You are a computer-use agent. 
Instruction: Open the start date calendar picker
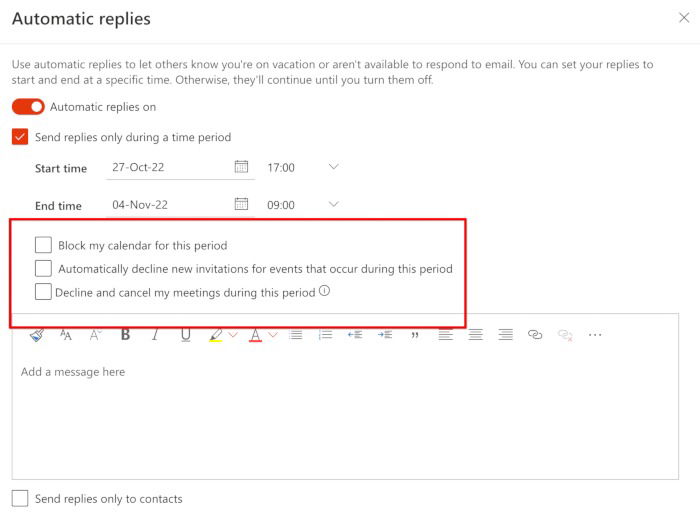(x=241, y=167)
